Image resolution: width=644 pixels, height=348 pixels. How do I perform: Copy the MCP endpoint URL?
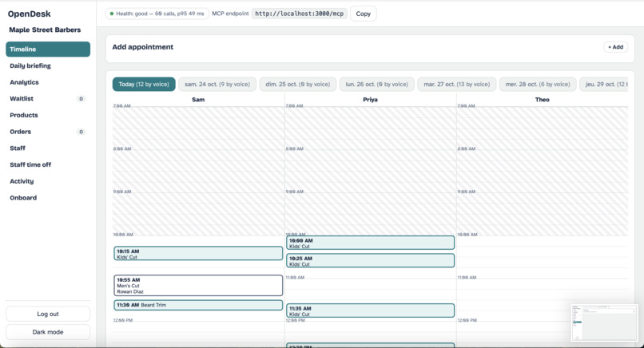363,14
